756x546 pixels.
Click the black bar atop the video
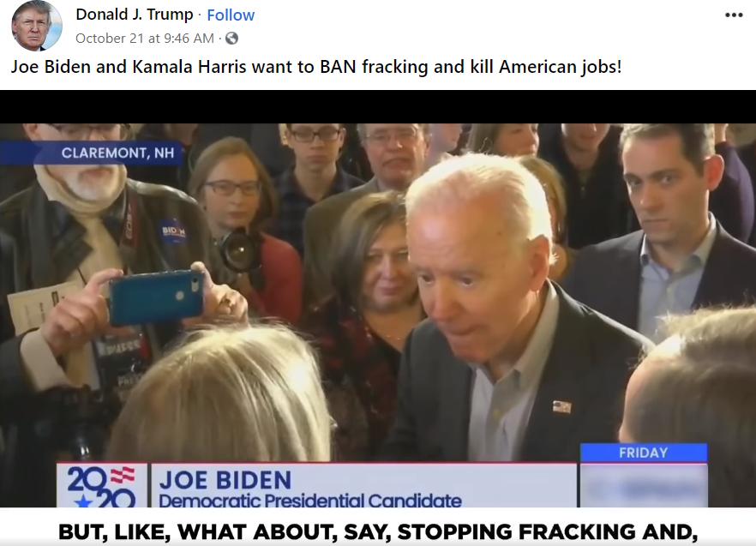point(378,106)
